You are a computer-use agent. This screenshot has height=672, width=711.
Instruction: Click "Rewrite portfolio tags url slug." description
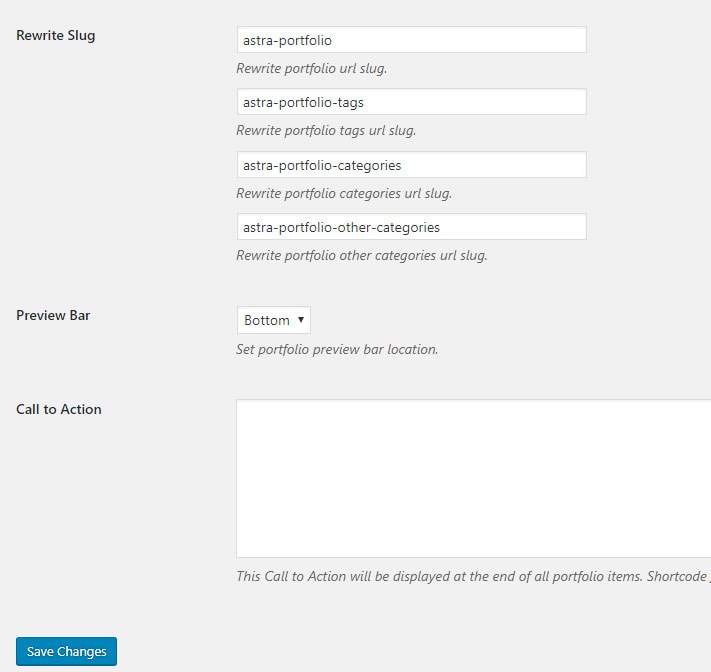pos(326,131)
